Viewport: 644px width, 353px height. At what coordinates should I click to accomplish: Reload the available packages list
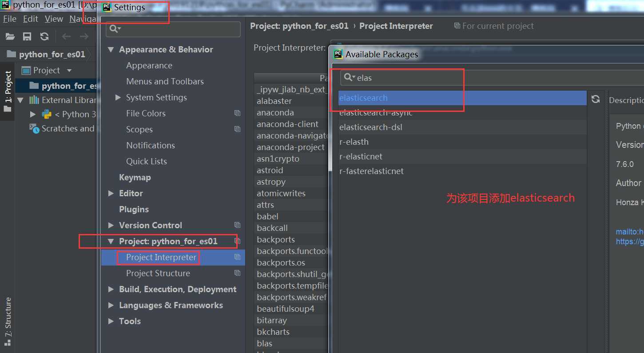click(x=596, y=99)
